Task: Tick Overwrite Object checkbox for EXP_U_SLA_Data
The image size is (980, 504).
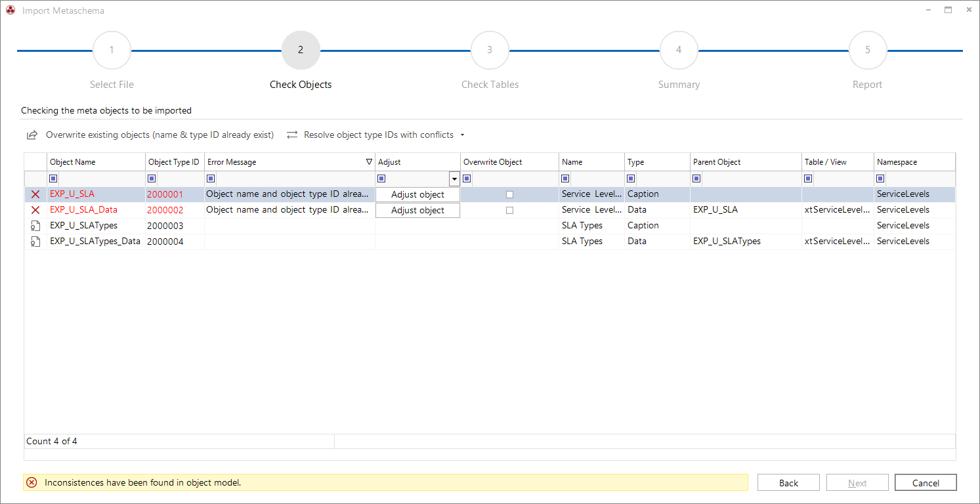Action: (x=509, y=210)
